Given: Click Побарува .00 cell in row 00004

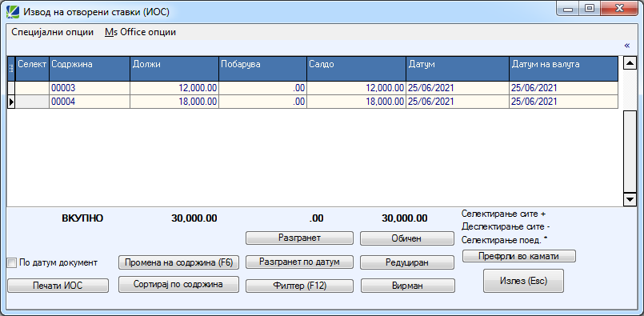Looking at the screenshot, I should tap(263, 102).
